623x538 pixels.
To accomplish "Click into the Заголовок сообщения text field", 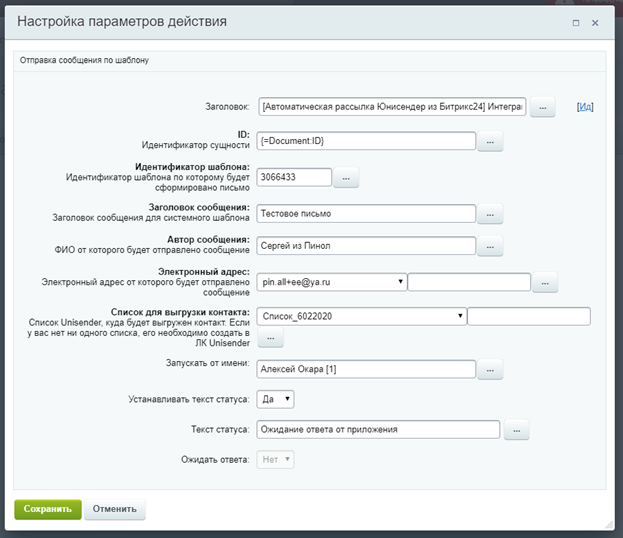I will pyautogui.click(x=365, y=213).
